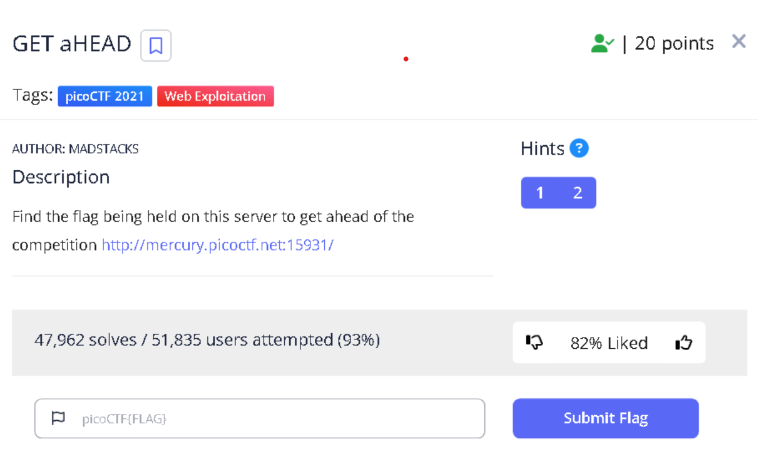The width and height of the screenshot is (763, 461).
Task: Click the AUTHOR: MADSTACKS text
Action: tap(75, 149)
